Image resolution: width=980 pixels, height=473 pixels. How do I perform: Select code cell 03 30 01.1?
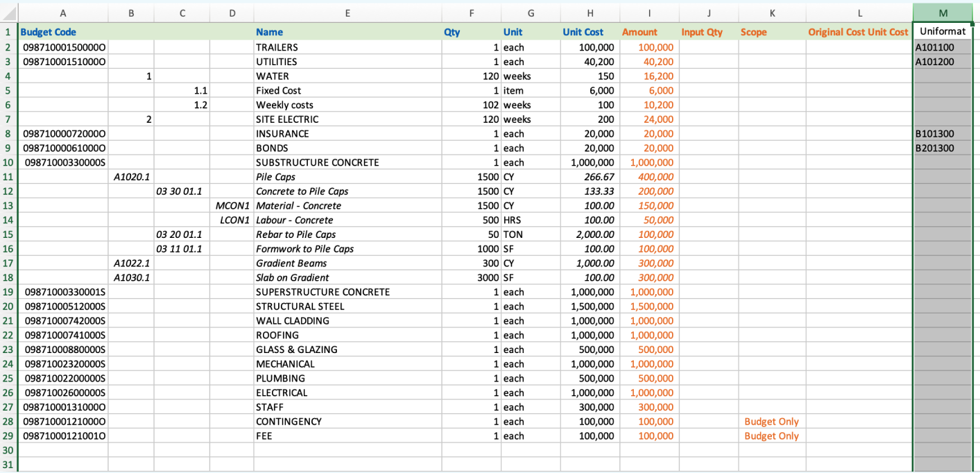tap(182, 191)
